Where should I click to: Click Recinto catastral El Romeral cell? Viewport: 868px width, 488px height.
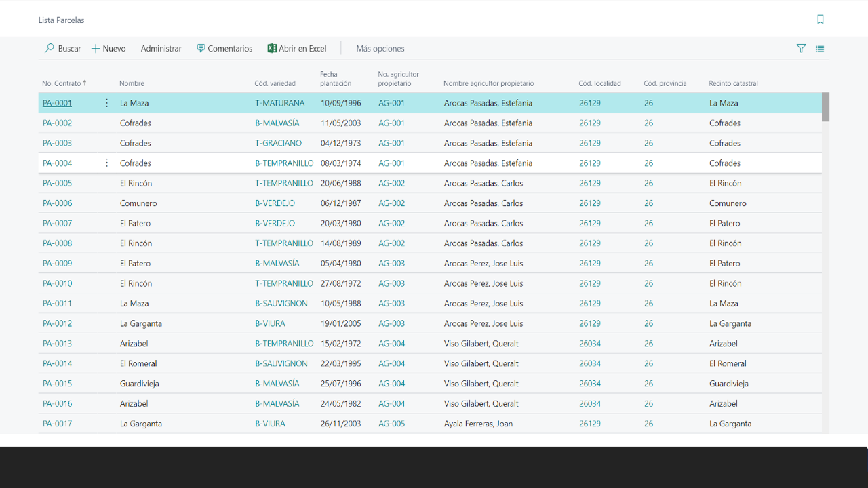(x=728, y=363)
